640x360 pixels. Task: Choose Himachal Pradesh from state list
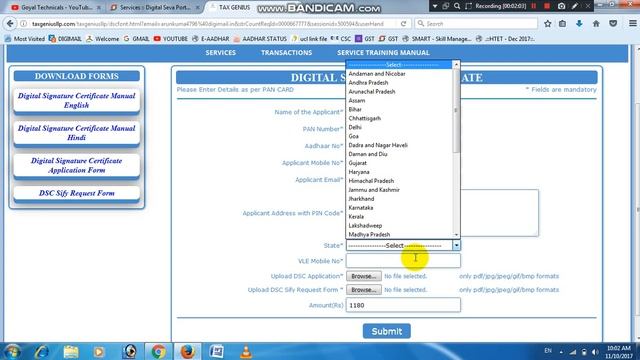(399, 181)
